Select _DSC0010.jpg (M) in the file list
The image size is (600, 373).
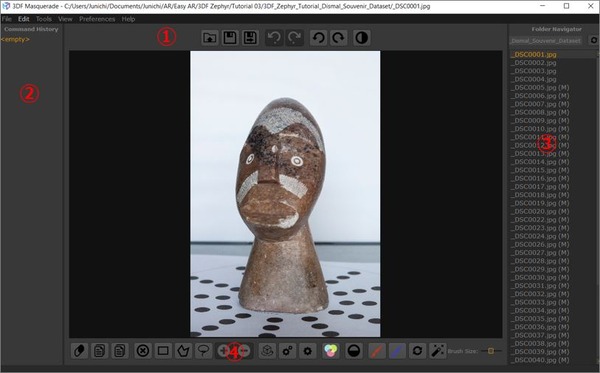tap(540, 129)
